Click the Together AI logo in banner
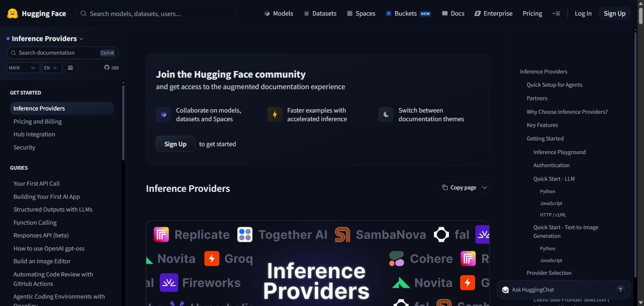This screenshot has height=306, width=644. tap(245, 235)
